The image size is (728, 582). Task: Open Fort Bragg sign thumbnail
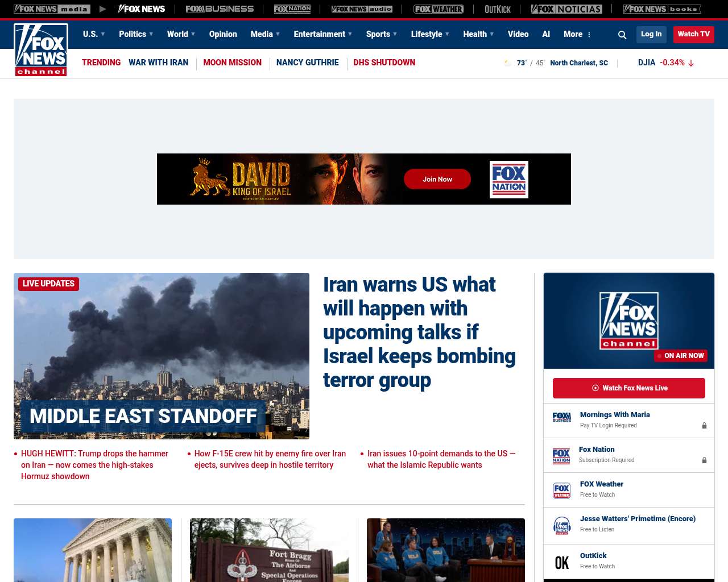click(x=269, y=550)
